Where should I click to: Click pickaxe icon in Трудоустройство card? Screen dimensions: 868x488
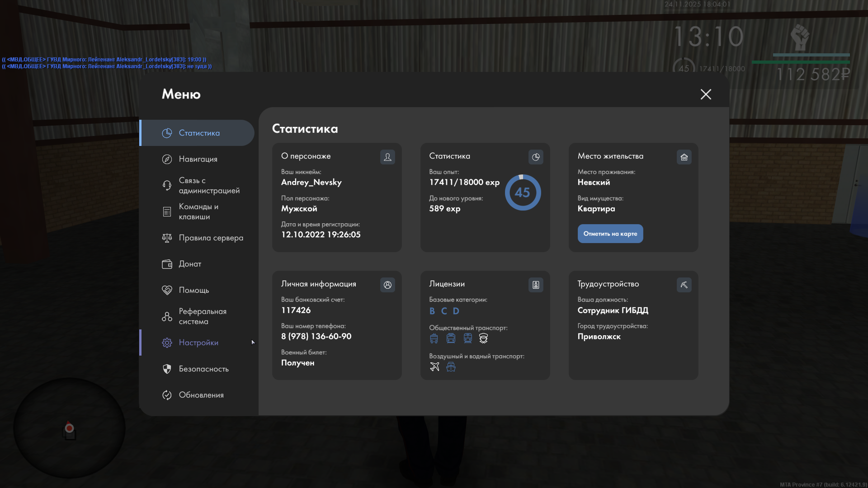[x=684, y=285]
